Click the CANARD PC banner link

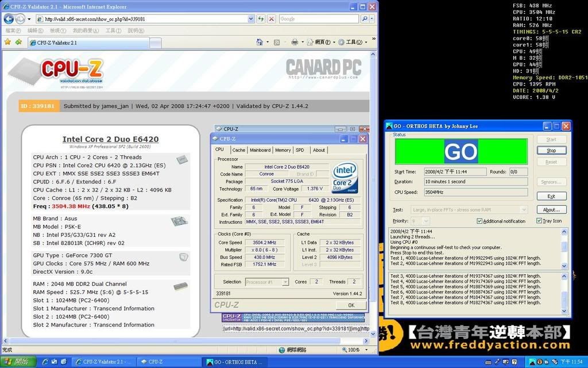[324, 69]
